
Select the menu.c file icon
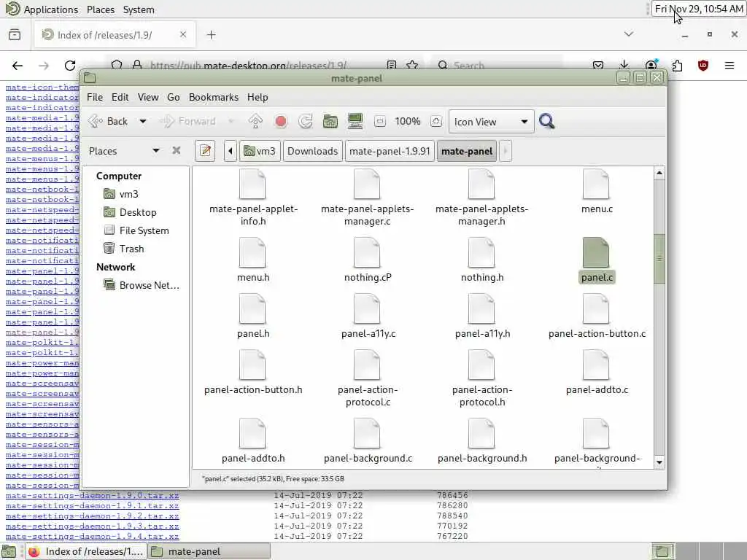596,184
